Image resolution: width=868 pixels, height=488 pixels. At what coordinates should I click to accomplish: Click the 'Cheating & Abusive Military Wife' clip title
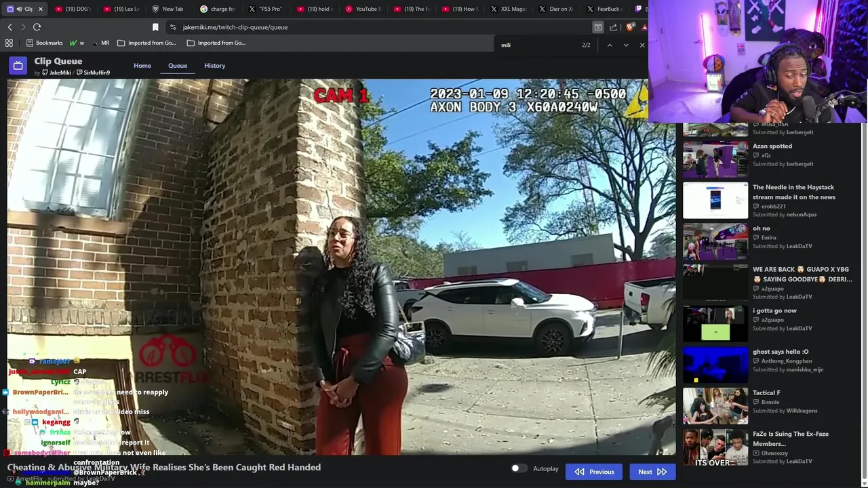(164, 467)
